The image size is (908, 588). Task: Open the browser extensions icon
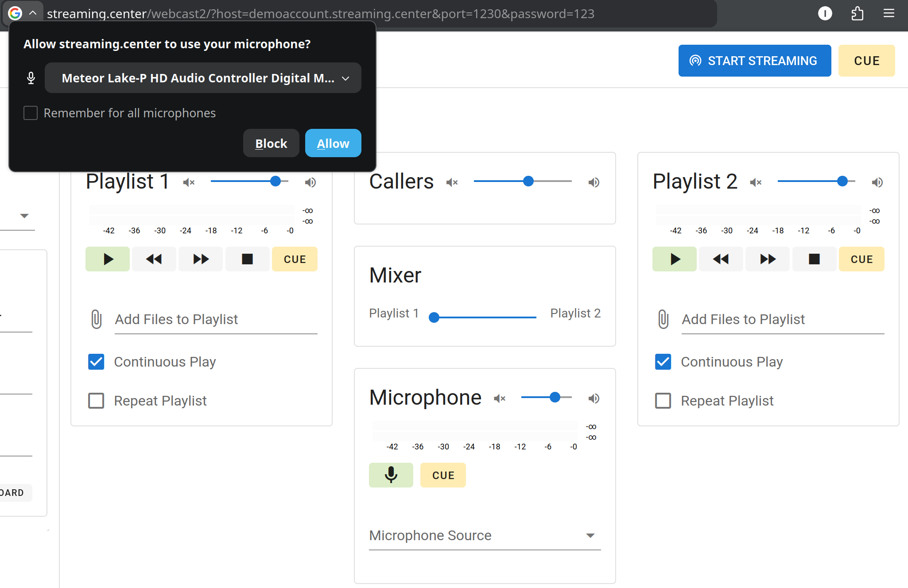[857, 14]
